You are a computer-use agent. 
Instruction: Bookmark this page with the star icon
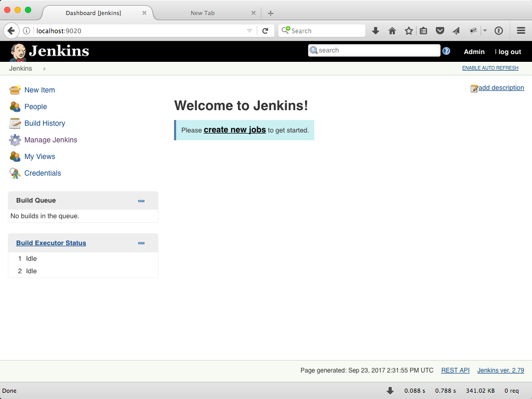point(408,31)
